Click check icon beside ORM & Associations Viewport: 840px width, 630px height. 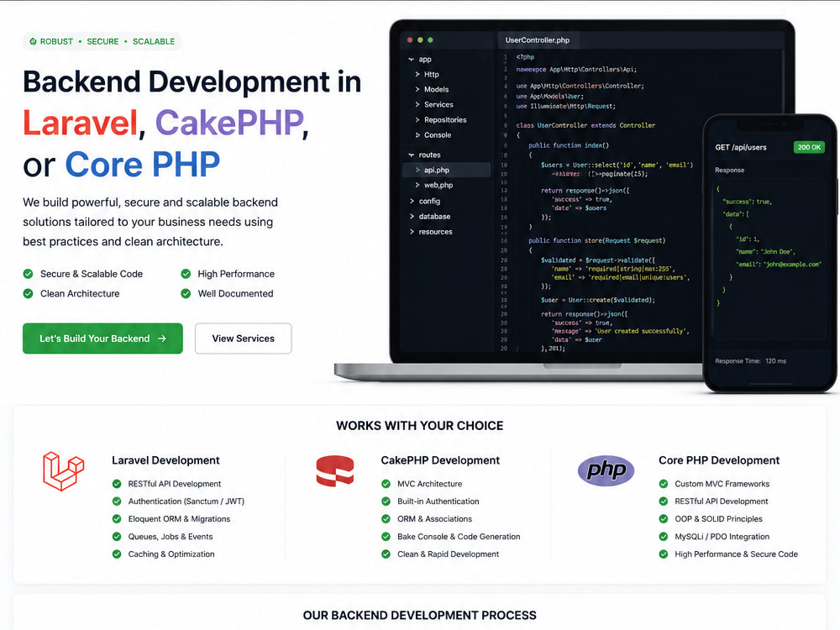click(x=386, y=519)
